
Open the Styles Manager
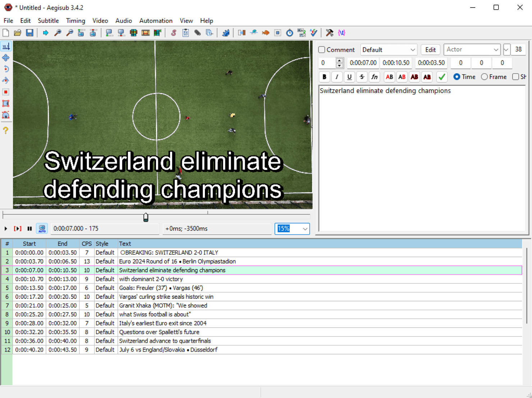[174, 33]
